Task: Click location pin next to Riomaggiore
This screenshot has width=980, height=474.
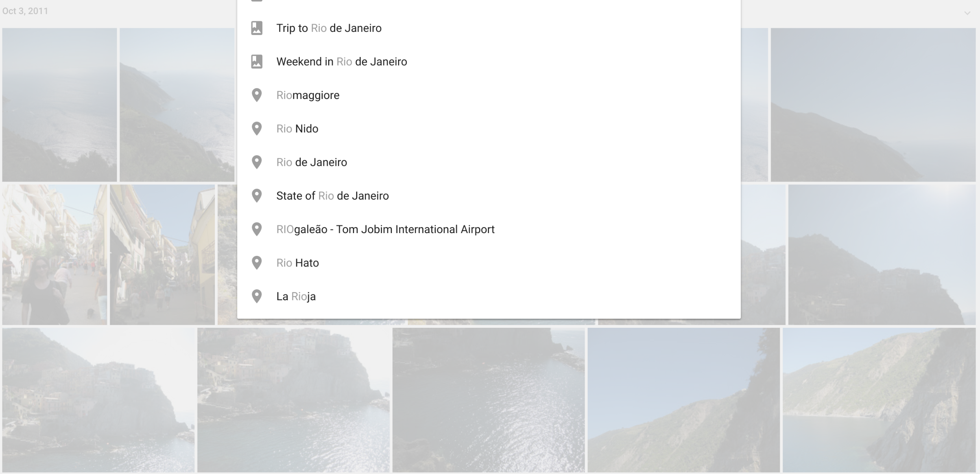Action: (257, 95)
